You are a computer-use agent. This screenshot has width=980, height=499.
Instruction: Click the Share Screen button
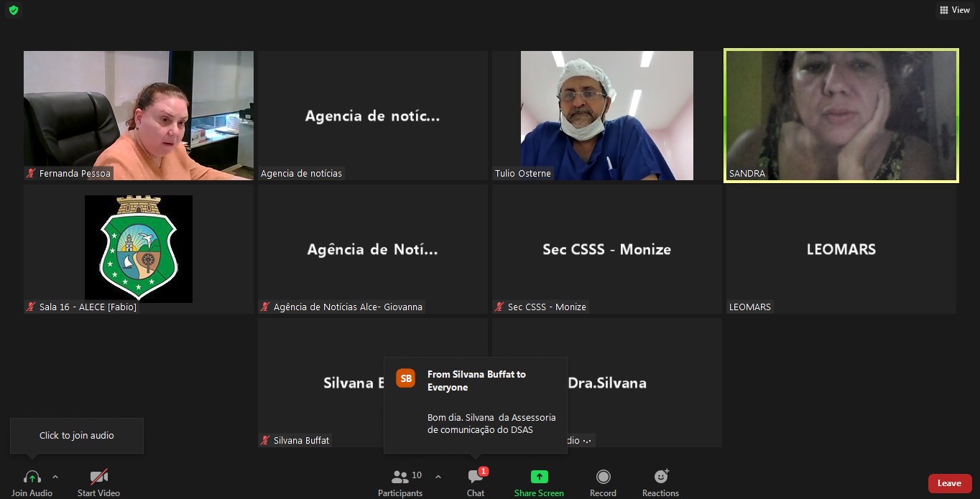coord(539,477)
